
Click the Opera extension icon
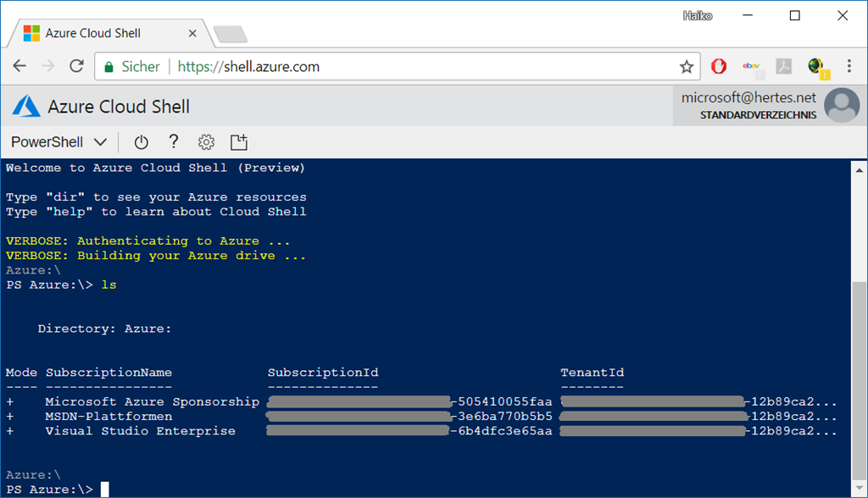click(x=718, y=66)
